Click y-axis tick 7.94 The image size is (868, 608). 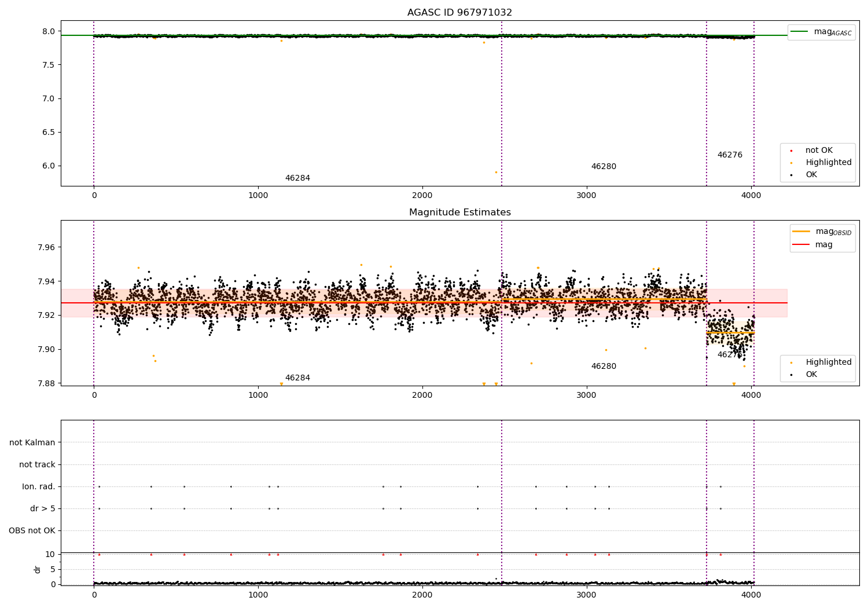pos(46,281)
